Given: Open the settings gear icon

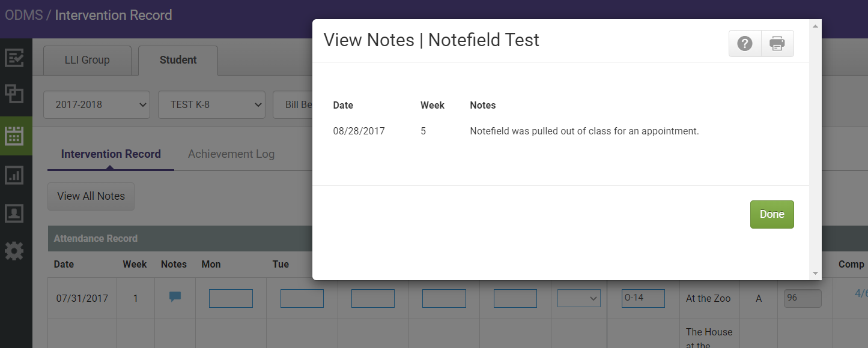Looking at the screenshot, I should 16,251.
